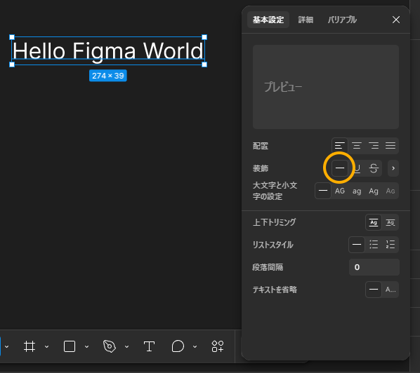Click the paragraph spacing field

click(x=374, y=267)
